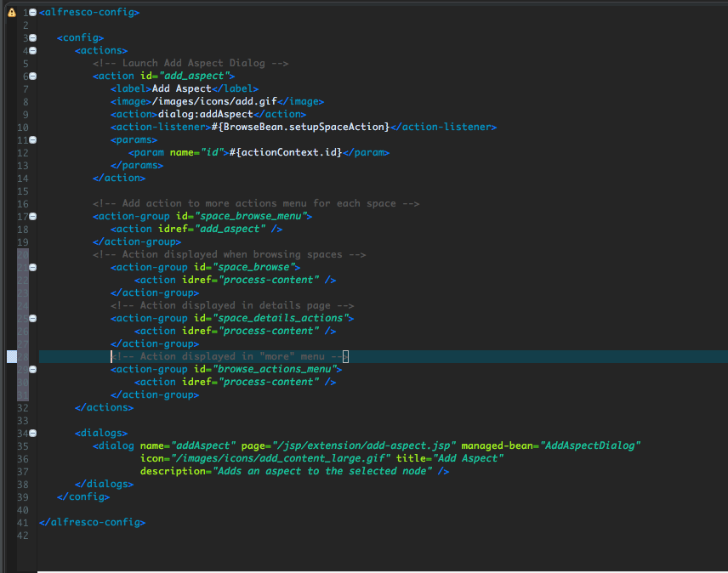Fold the params element on line 11
The height and width of the screenshot is (573, 728).
click(33, 140)
